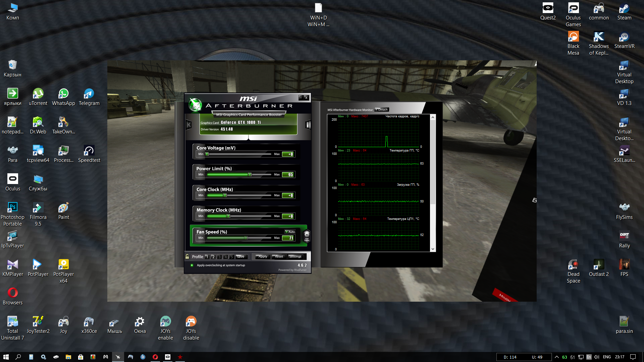
Task: Open Steam desktop shortcut
Action: tap(624, 11)
